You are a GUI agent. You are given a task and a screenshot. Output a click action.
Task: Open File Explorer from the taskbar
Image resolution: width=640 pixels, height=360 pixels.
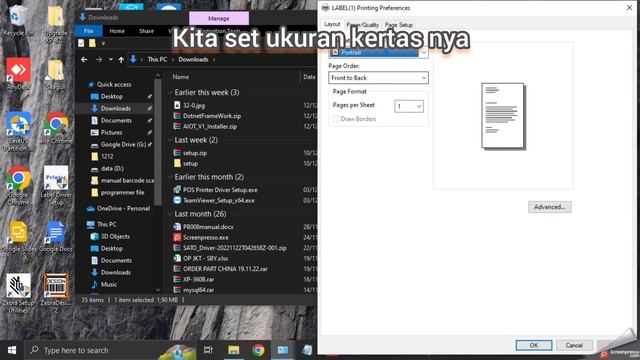click(233, 350)
